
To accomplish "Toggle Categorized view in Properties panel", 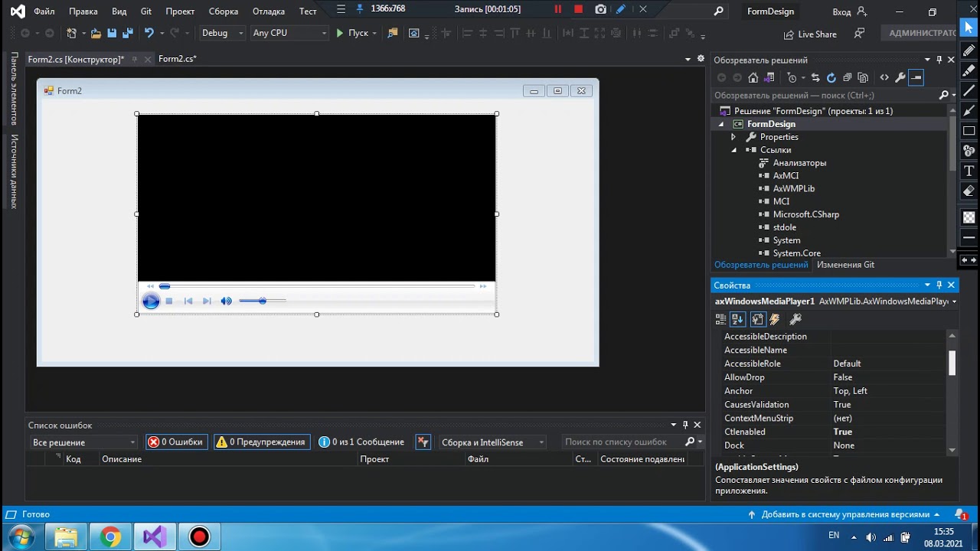I will 720,319.
